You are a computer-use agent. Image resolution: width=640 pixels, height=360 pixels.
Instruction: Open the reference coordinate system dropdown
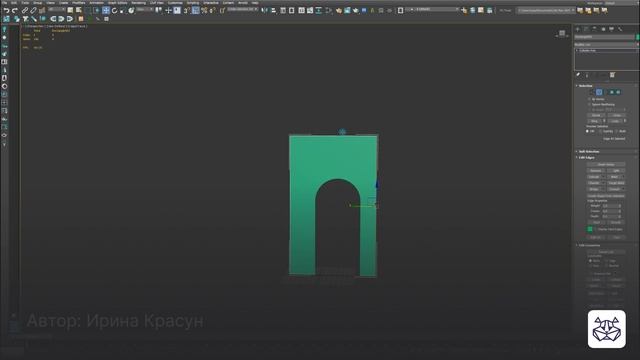(x=144, y=9)
